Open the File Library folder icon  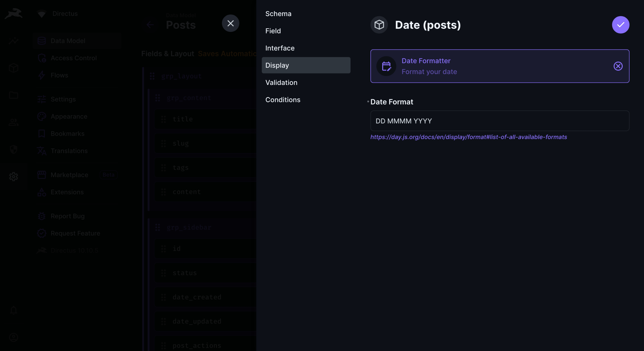click(14, 95)
